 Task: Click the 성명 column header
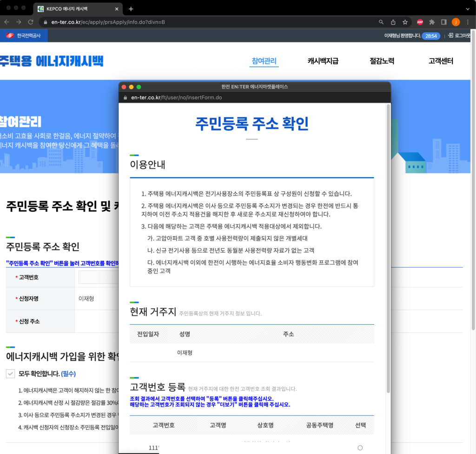click(x=185, y=334)
